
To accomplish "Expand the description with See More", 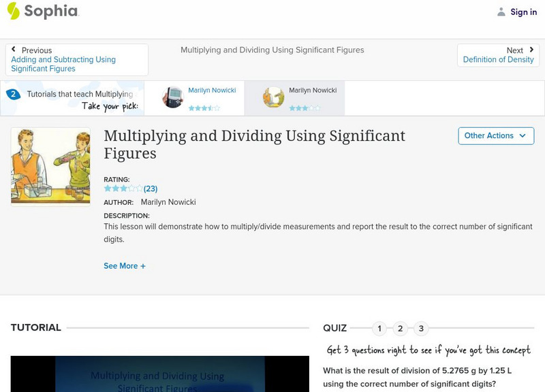I will (x=125, y=265).
